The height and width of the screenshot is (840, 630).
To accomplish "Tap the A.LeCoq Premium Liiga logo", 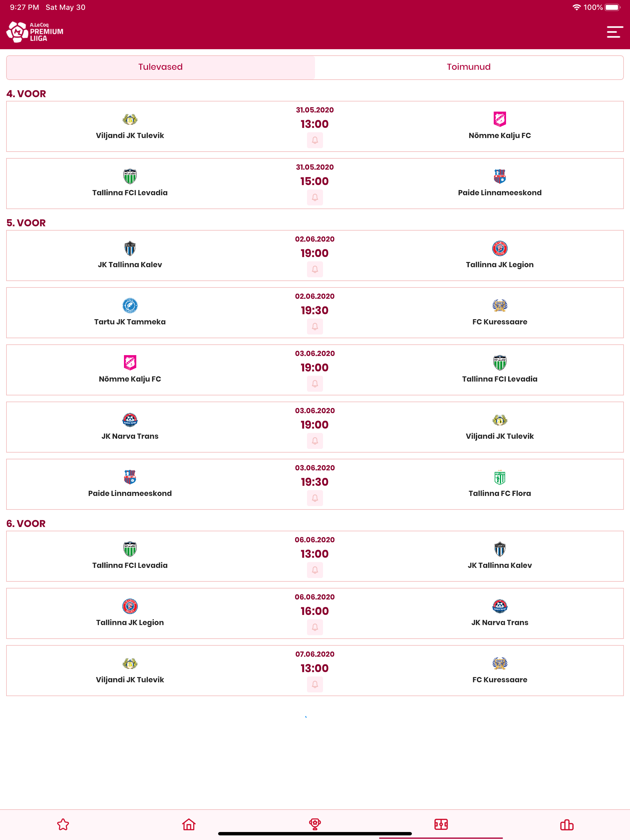I will 35,32.
